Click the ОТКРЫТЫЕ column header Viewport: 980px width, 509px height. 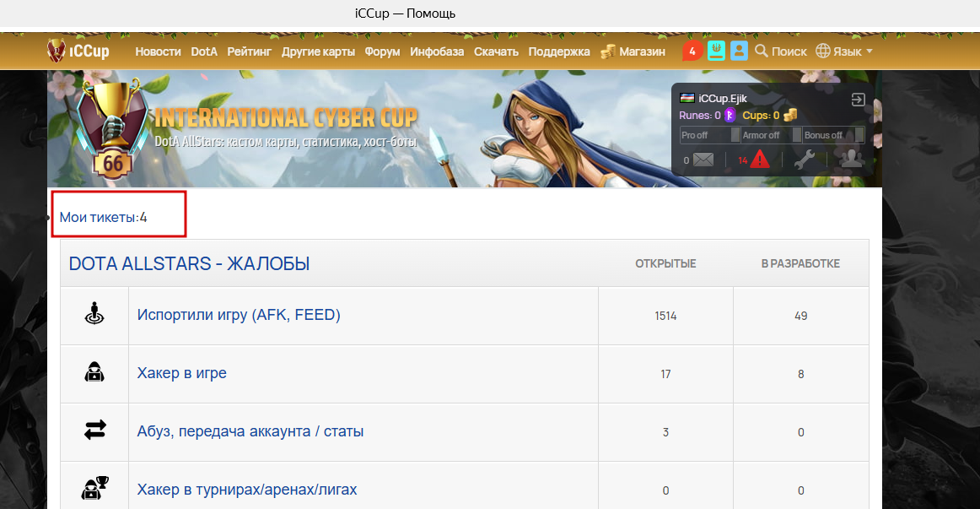coord(665,264)
